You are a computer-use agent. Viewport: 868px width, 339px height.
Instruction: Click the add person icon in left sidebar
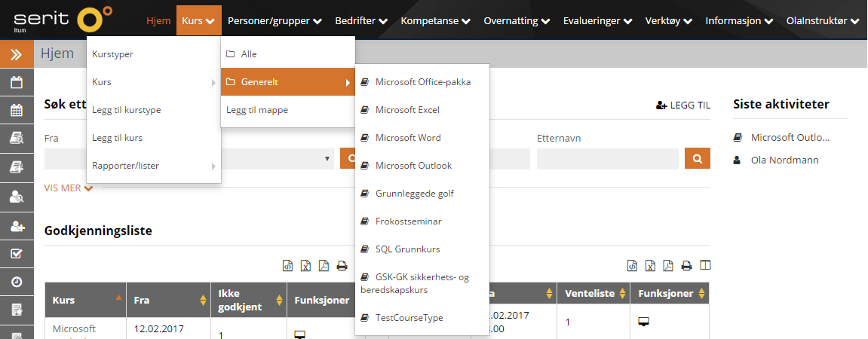pos(17,225)
